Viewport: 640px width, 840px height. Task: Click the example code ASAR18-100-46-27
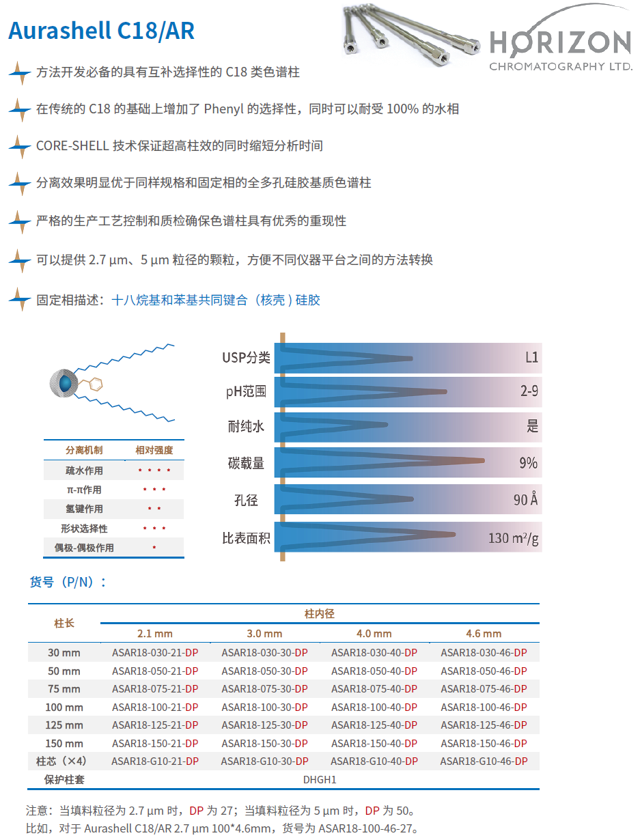pyautogui.click(x=365, y=829)
